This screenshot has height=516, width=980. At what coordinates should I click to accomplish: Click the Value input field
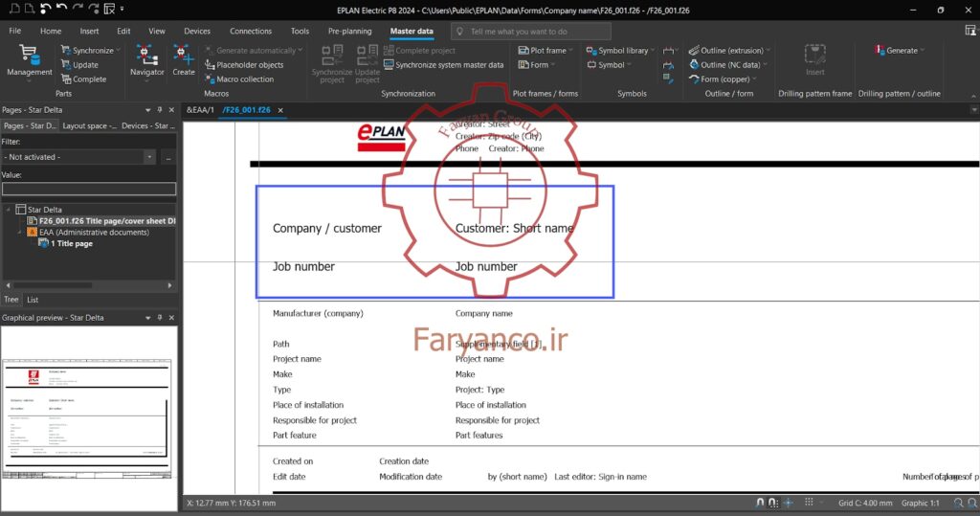89,189
